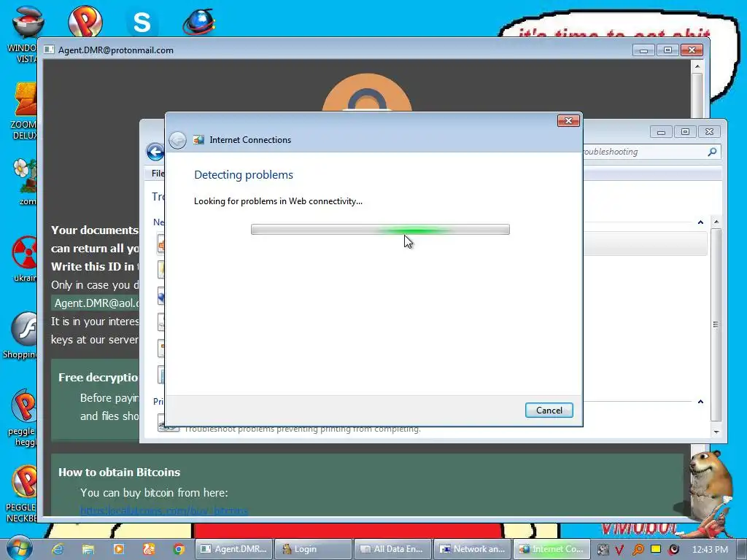
Task: Click the round black-red system tray icon
Action: click(673, 550)
